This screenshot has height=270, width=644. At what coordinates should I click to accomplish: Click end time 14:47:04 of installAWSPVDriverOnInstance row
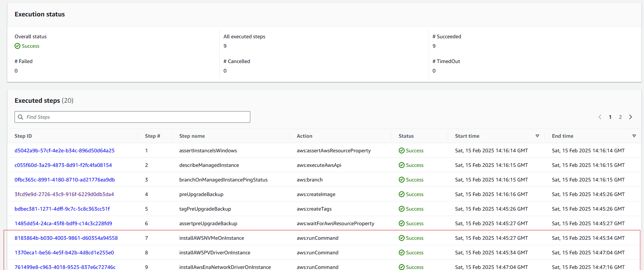click(588, 253)
